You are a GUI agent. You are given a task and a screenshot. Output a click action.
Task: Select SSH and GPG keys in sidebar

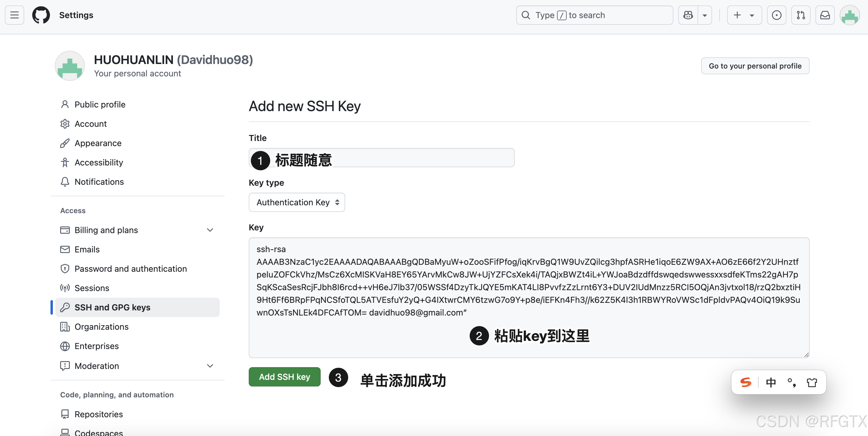pos(138,307)
